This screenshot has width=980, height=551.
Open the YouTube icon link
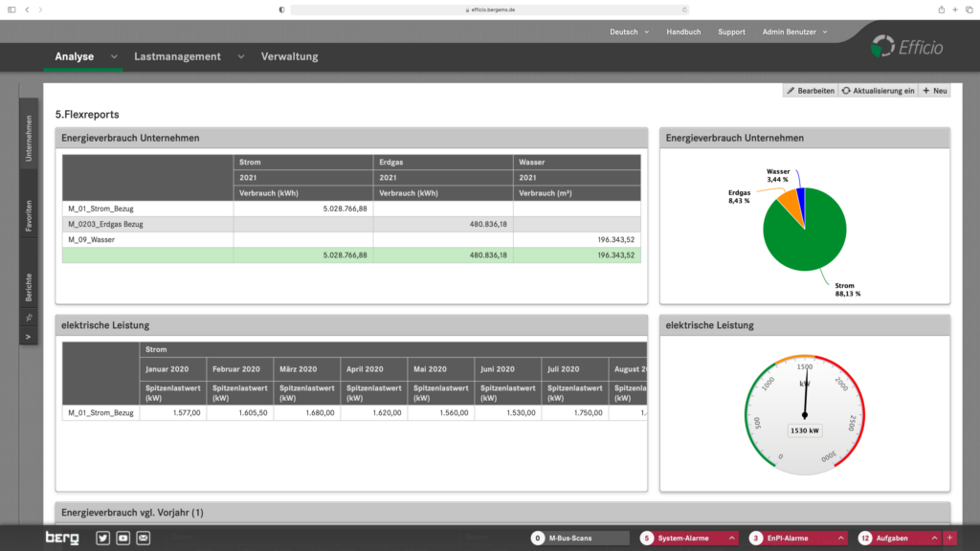[123, 539]
